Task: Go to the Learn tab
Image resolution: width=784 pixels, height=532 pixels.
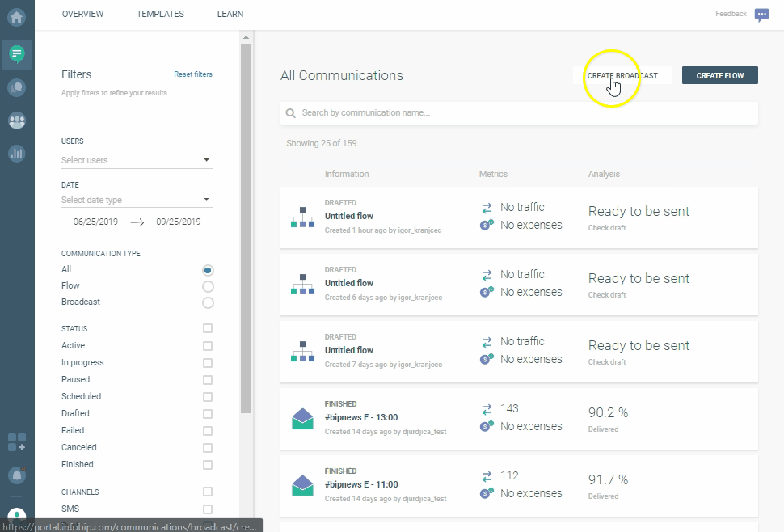Action: (x=230, y=14)
